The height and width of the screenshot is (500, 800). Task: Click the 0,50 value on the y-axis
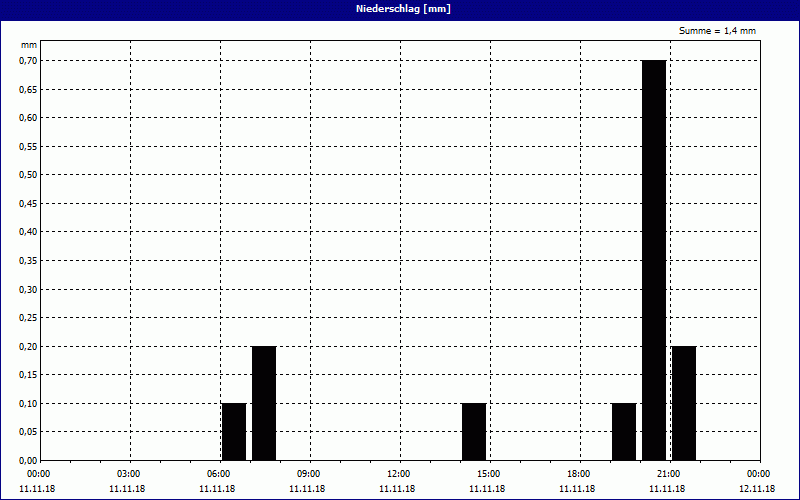(26, 175)
